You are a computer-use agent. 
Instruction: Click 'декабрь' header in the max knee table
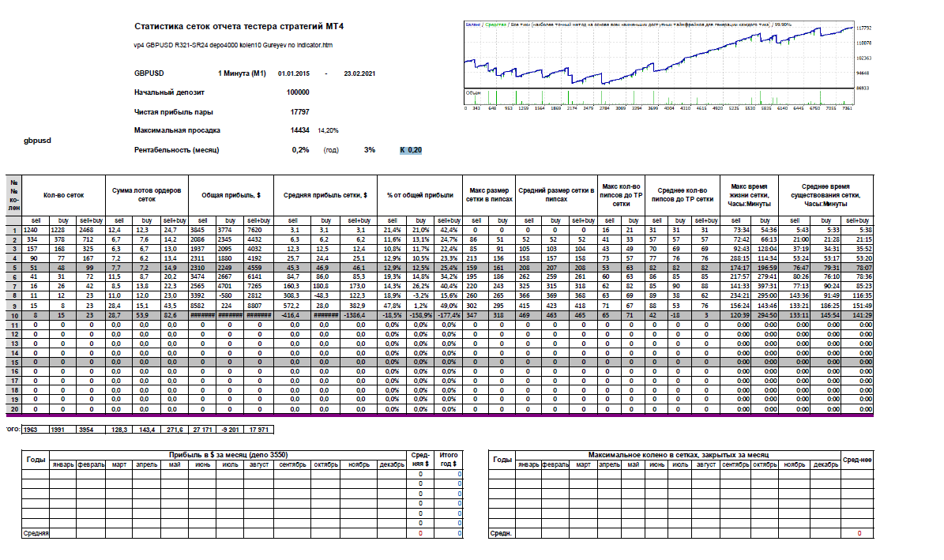[x=826, y=465]
